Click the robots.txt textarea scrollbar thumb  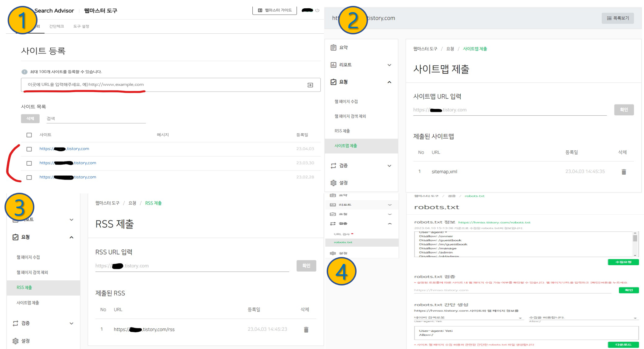[x=635, y=238]
